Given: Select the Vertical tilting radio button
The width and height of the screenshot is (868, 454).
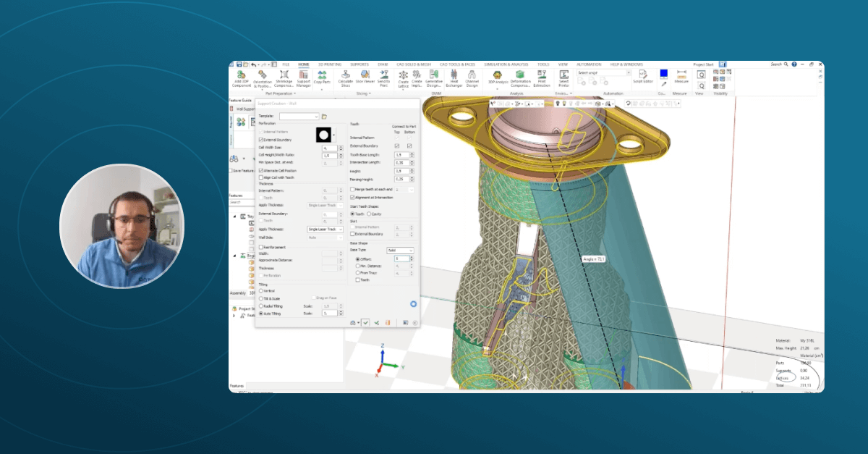Looking at the screenshot, I should tap(261, 291).
